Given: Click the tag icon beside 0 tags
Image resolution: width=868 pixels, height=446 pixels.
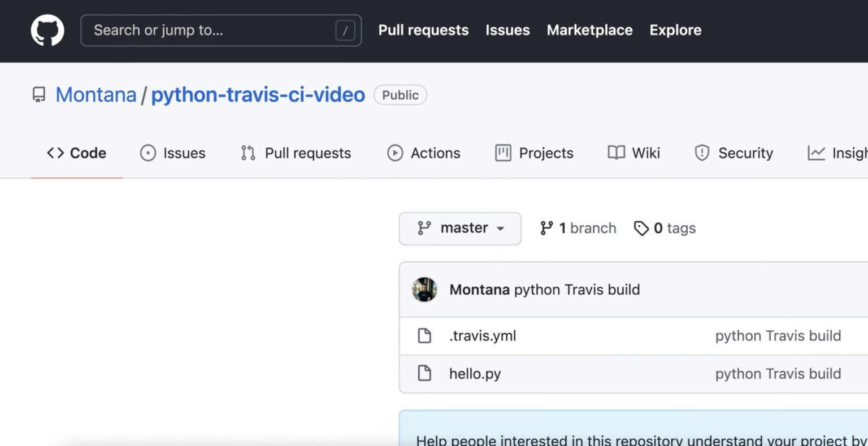Looking at the screenshot, I should pos(641,228).
